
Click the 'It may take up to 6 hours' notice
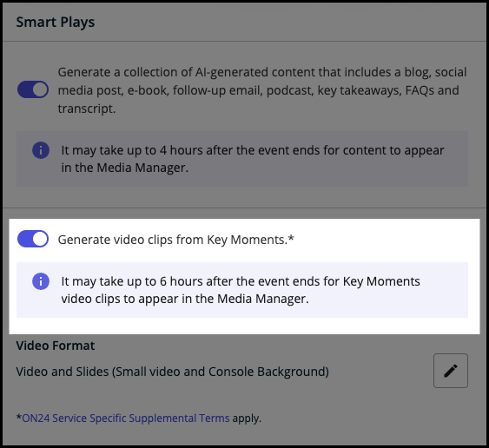click(x=242, y=290)
